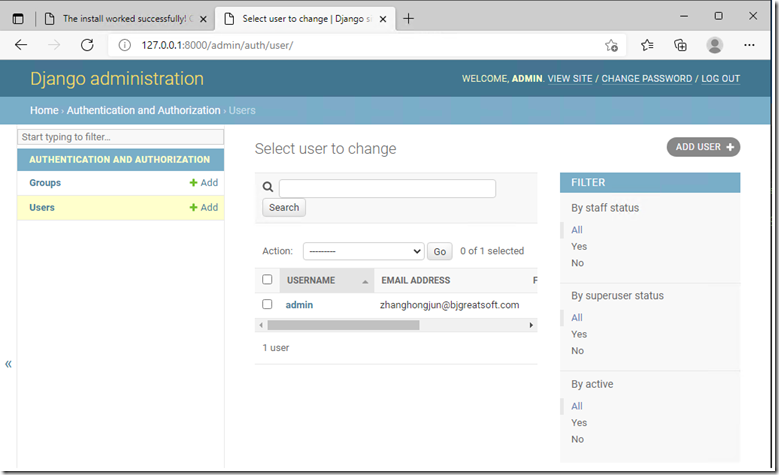
Task: Click the VIEW SITE link
Action: (570, 79)
